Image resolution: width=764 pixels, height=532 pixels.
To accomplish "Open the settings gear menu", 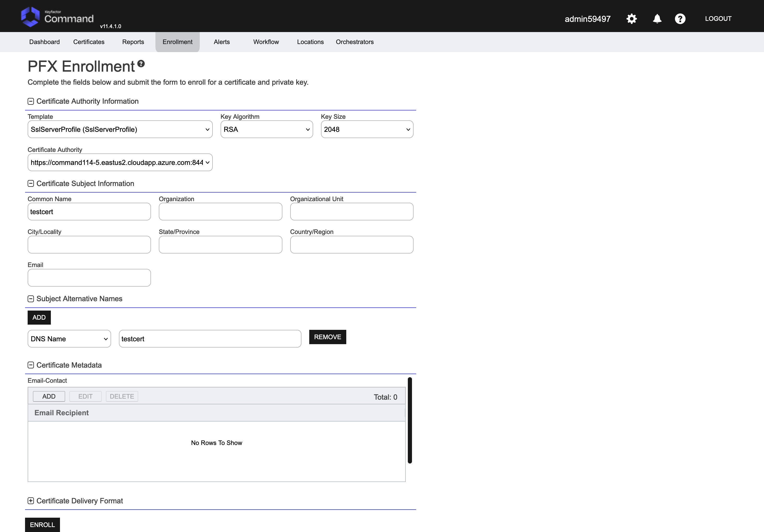I will 631,18.
